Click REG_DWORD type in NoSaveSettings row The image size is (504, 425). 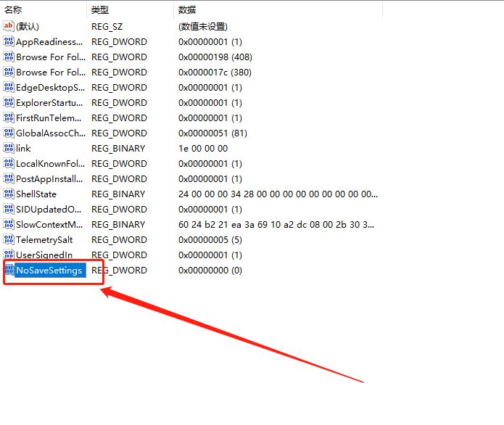(x=119, y=271)
